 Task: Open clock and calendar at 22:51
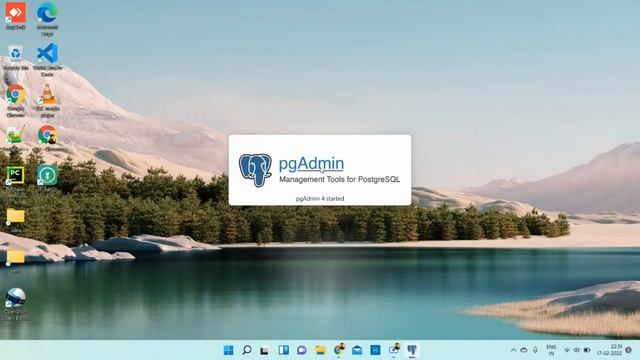[x=609, y=350]
